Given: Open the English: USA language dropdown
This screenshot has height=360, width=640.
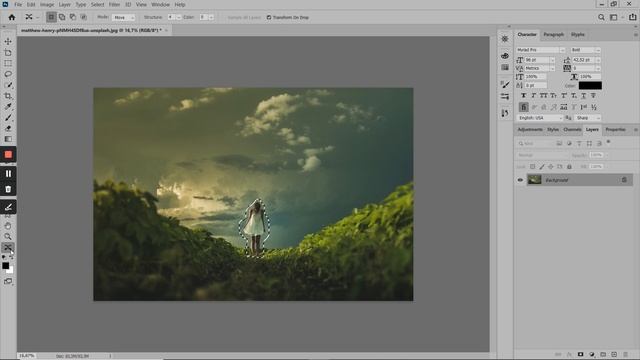Looking at the screenshot, I should coord(540,118).
